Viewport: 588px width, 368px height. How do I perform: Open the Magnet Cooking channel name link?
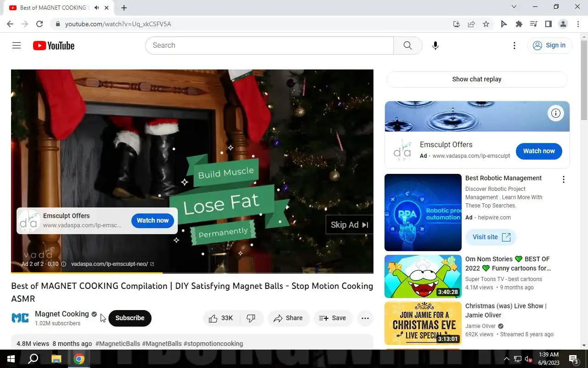62,314
